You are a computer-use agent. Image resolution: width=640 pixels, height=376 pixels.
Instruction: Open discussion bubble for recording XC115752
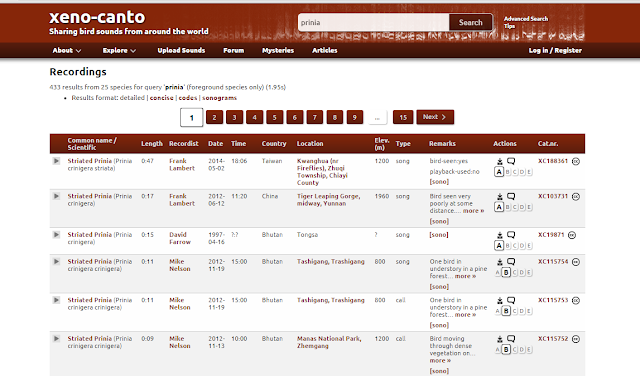511,338
